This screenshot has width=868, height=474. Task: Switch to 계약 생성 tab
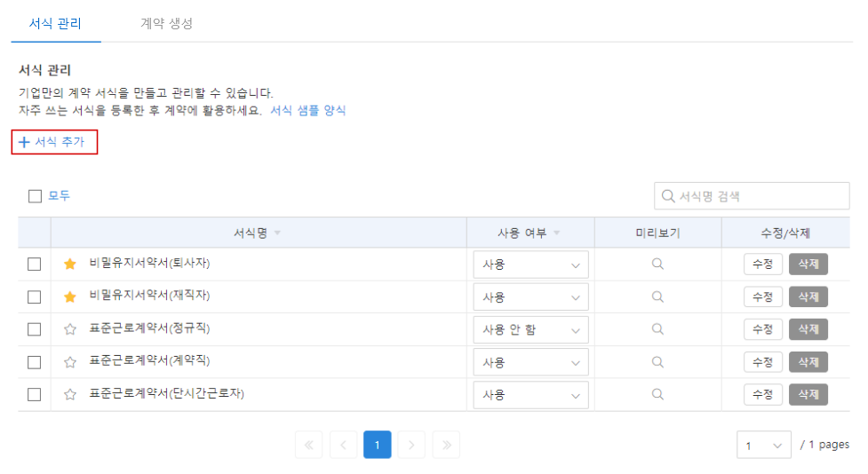(x=167, y=23)
